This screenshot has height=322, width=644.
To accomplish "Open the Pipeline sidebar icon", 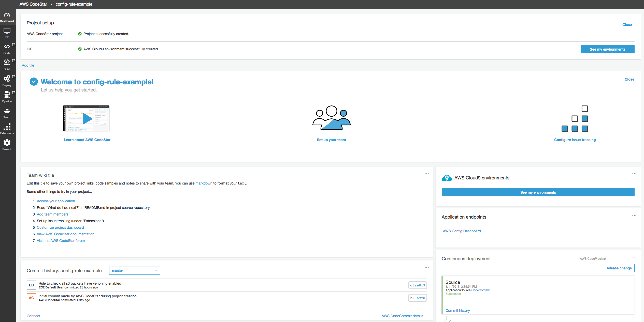I will pos(7,97).
